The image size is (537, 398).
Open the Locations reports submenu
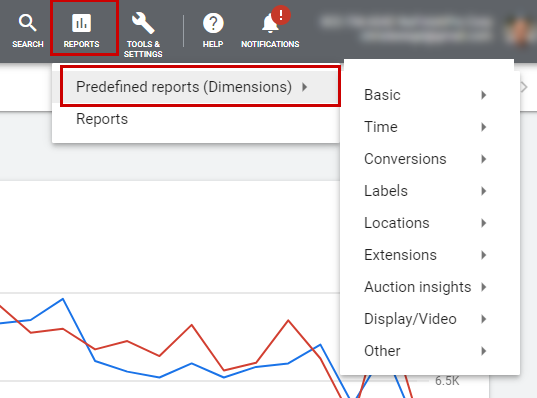pyautogui.click(x=430, y=223)
